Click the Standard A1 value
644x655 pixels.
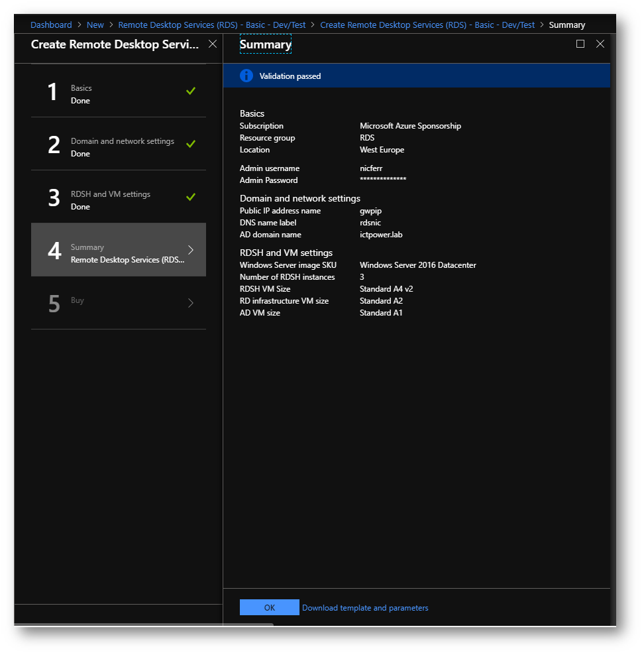pos(381,312)
